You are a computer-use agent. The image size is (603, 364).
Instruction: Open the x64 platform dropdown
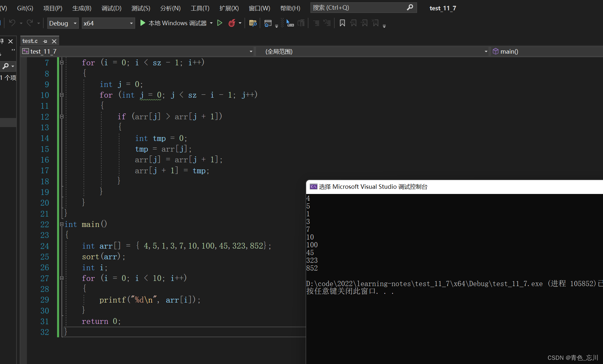click(x=131, y=23)
